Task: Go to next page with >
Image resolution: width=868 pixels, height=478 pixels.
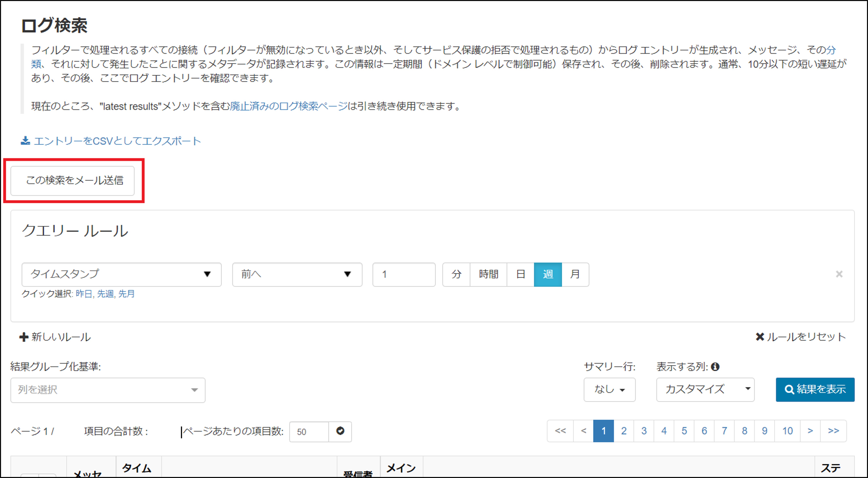Action: coord(810,430)
